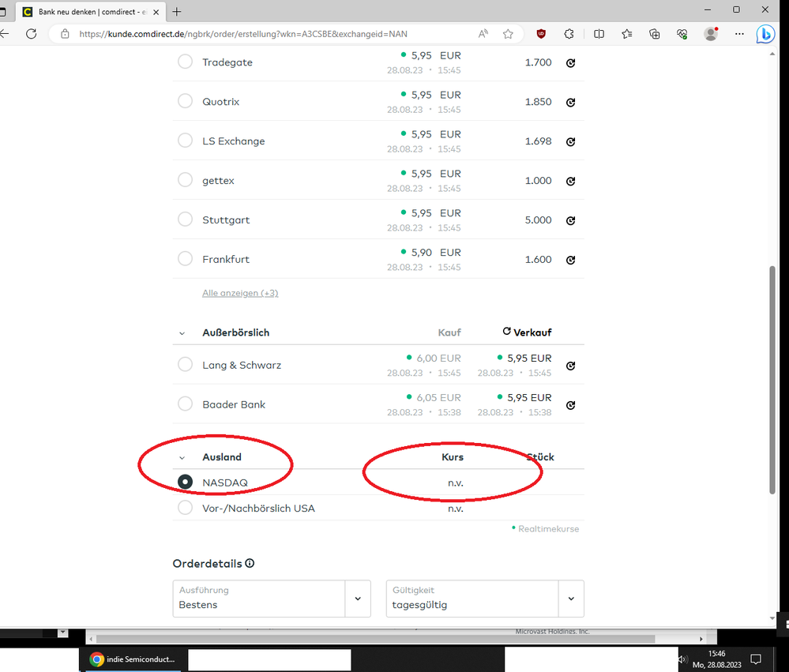This screenshot has height=672, width=789.
Task: Open the Settings and more ellipsis menu
Action: (739, 34)
